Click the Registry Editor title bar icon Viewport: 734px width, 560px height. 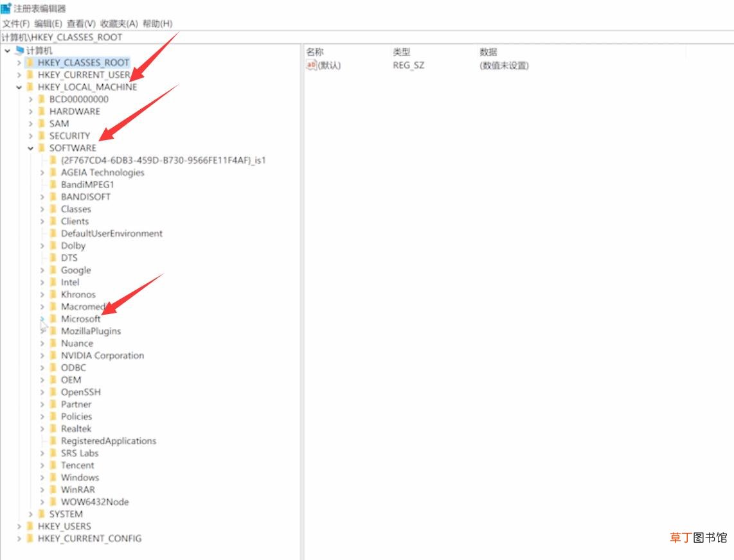coord(6,8)
